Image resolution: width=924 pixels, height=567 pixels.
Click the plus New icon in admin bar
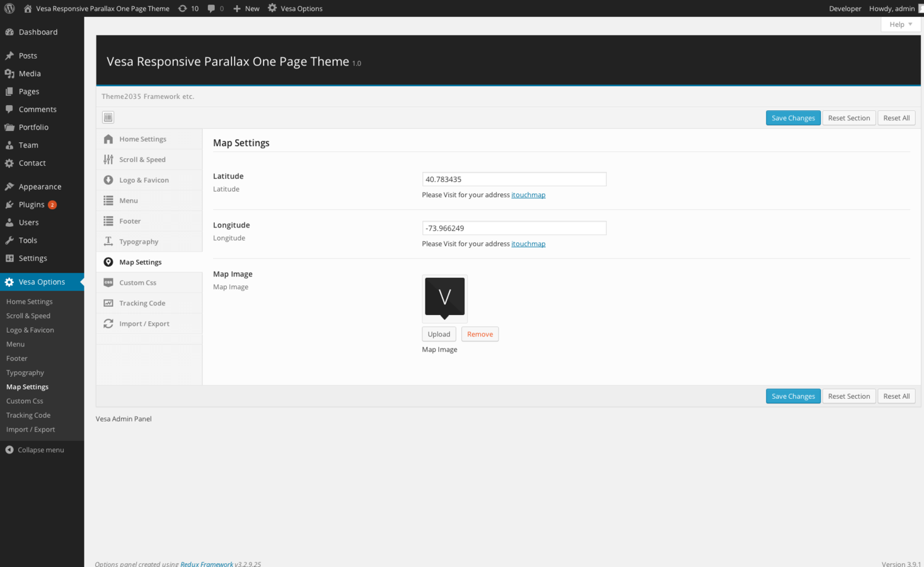(x=237, y=8)
